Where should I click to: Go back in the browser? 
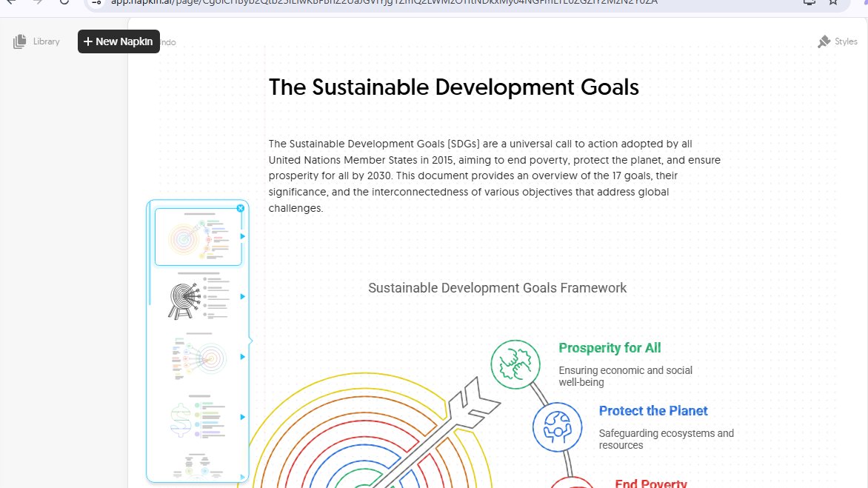coord(11,2)
